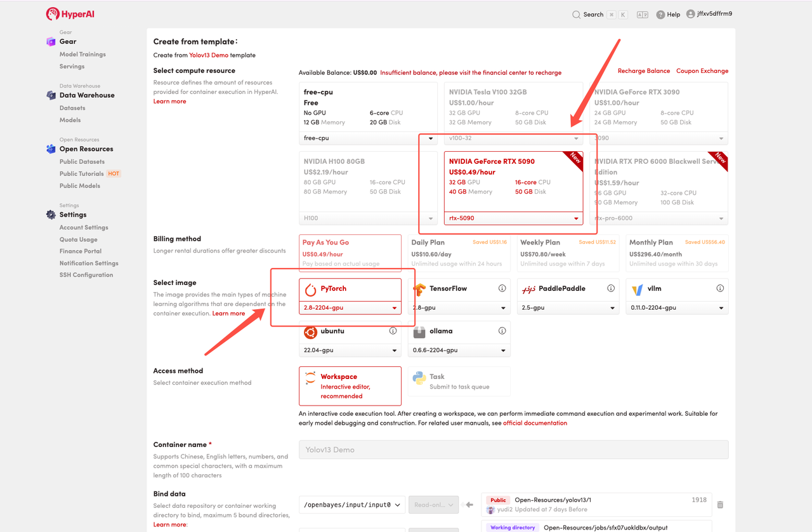Click the Coupon Exchange link

pyautogui.click(x=702, y=71)
